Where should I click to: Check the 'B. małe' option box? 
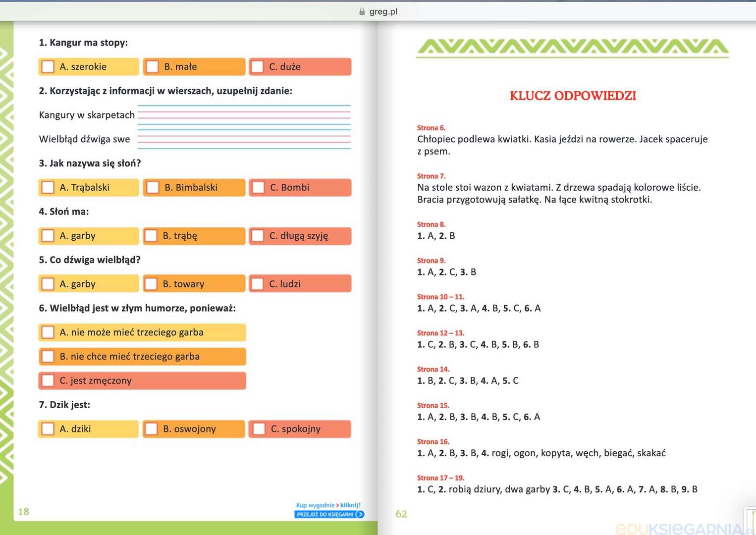coord(153,66)
